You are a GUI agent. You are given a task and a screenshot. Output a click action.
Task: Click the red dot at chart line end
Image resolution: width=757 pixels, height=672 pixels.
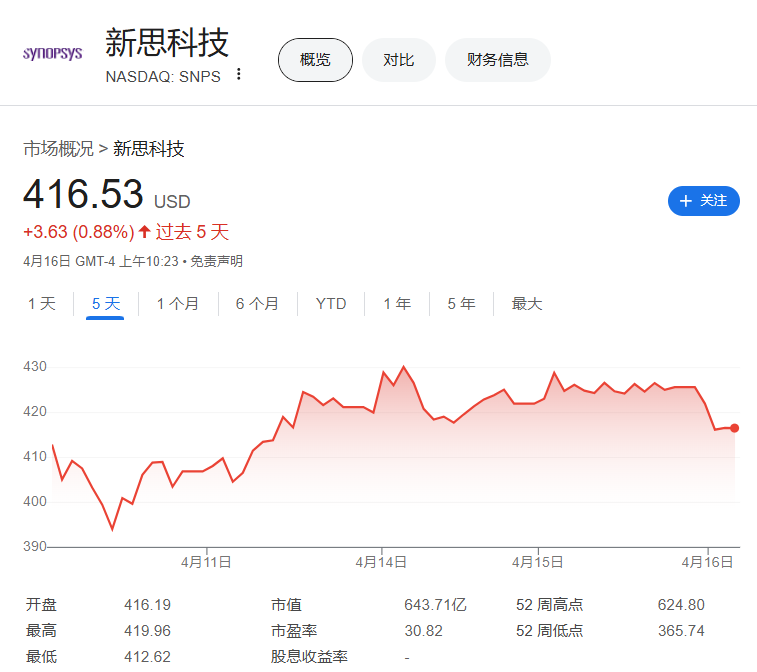click(734, 428)
